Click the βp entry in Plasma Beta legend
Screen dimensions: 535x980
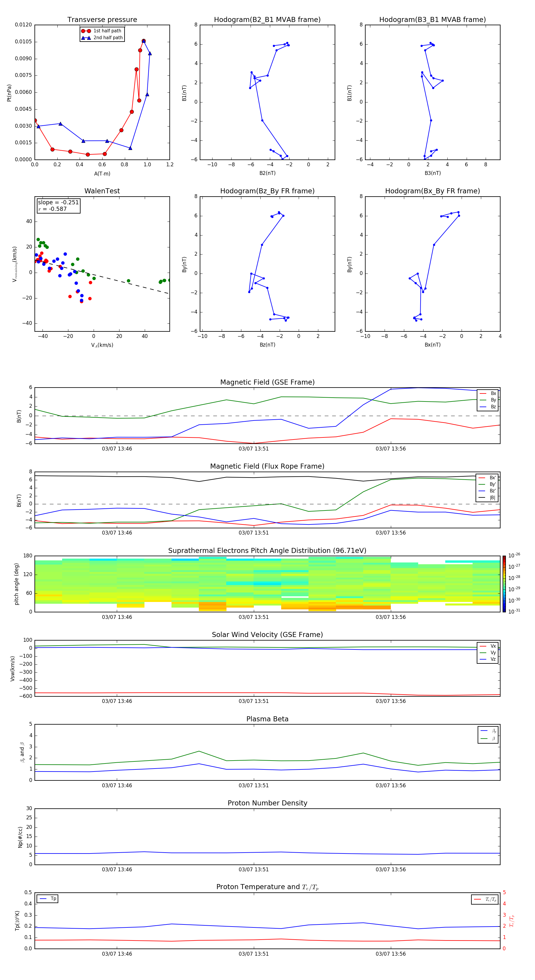[x=488, y=731]
